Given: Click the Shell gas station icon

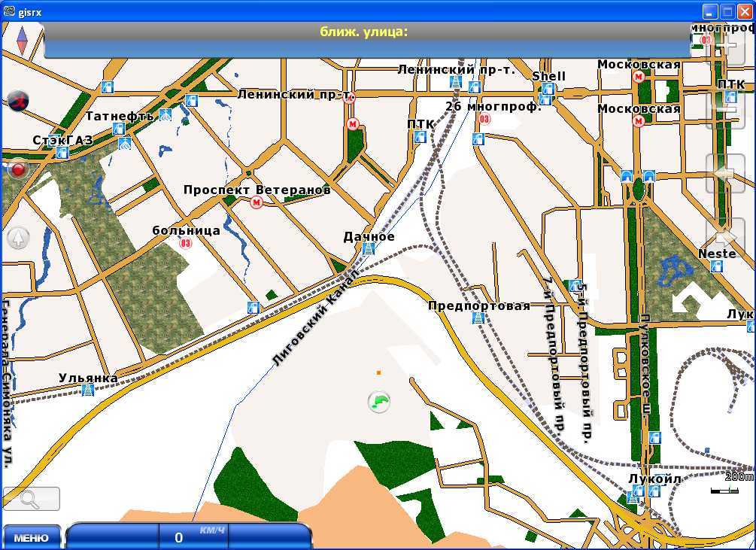Looking at the screenshot, I should [x=548, y=89].
